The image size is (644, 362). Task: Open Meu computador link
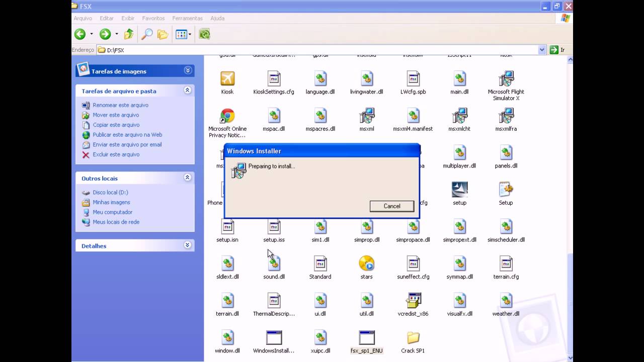point(112,212)
